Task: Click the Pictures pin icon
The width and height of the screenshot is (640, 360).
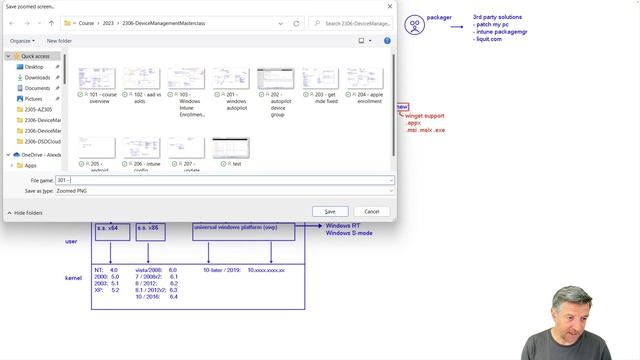Action: tap(58, 99)
